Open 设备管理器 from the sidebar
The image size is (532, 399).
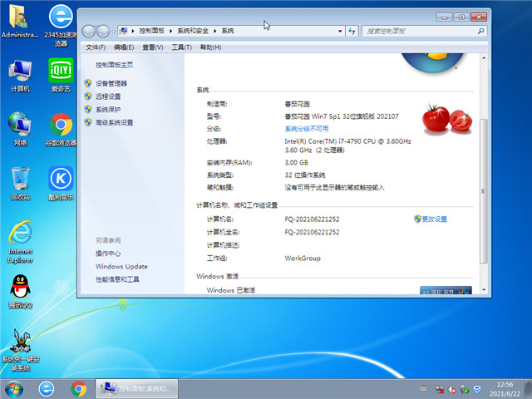111,83
